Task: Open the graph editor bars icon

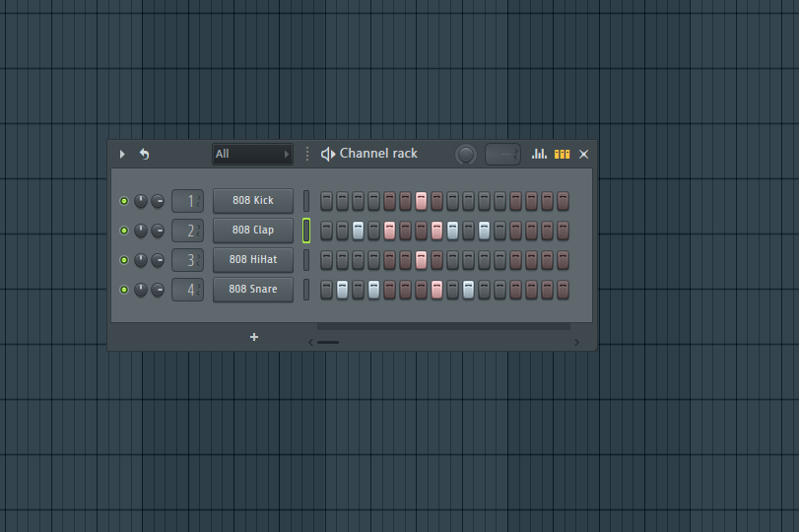Action: (x=539, y=154)
